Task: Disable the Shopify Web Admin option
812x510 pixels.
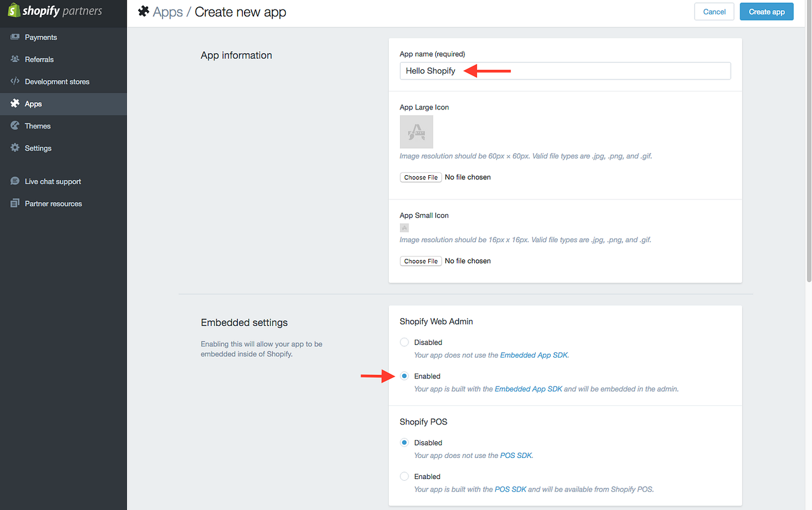Action: [x=404, y=342]
